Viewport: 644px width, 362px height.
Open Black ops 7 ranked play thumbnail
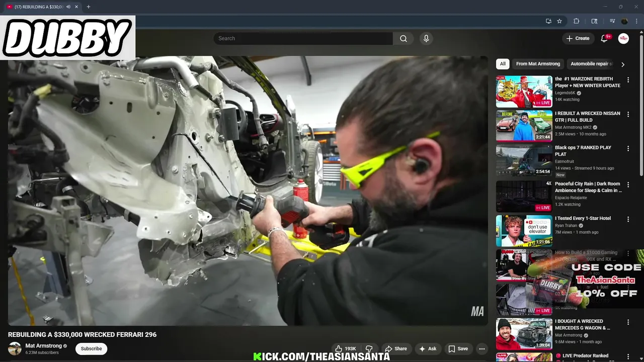coord(524,160)
